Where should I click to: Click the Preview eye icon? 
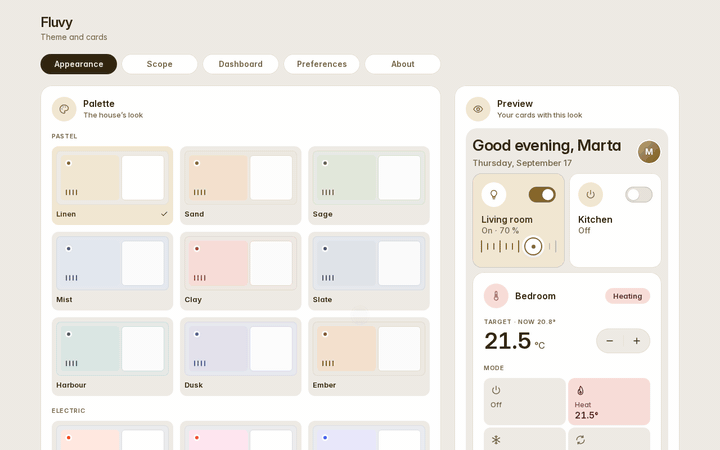coord(478,109)
